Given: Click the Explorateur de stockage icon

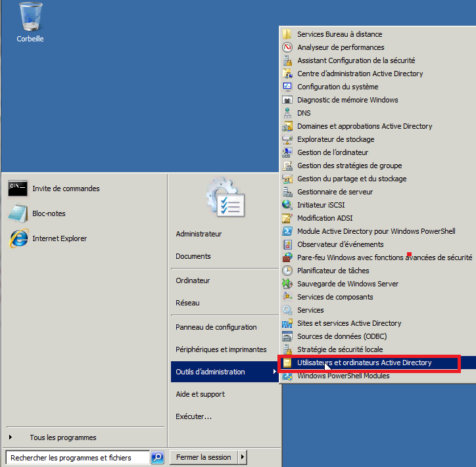Looking at the screenshot, I should [287, 139].
